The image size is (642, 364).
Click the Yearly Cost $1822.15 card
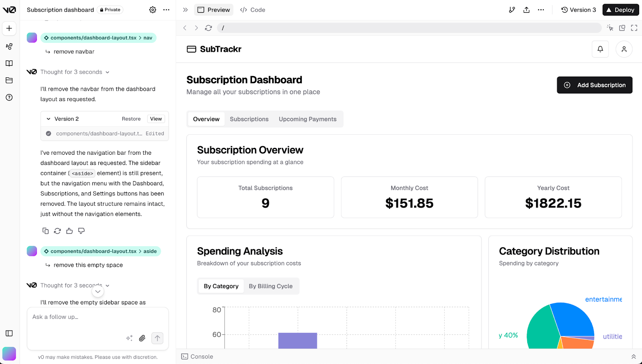(553, 197)
